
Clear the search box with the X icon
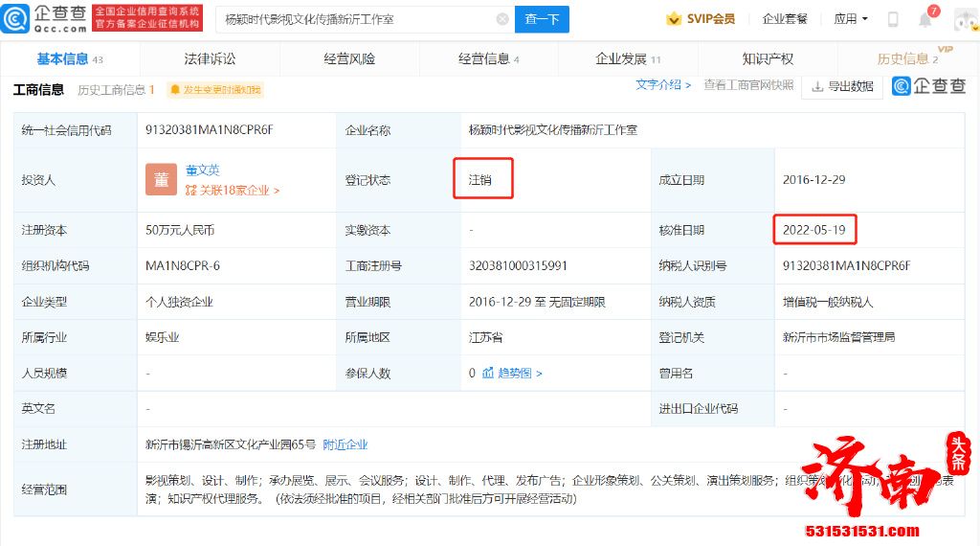pyautogui.click(x=502, y=19)
